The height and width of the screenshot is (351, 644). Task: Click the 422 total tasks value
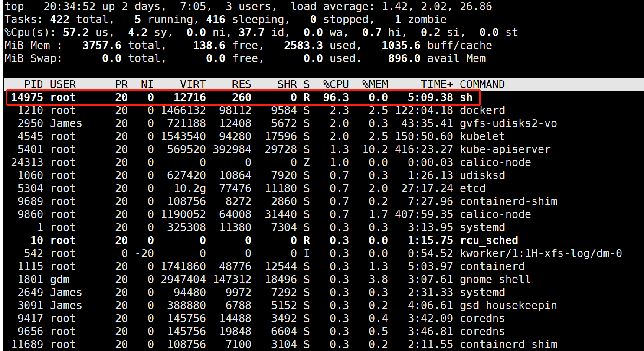60,19
